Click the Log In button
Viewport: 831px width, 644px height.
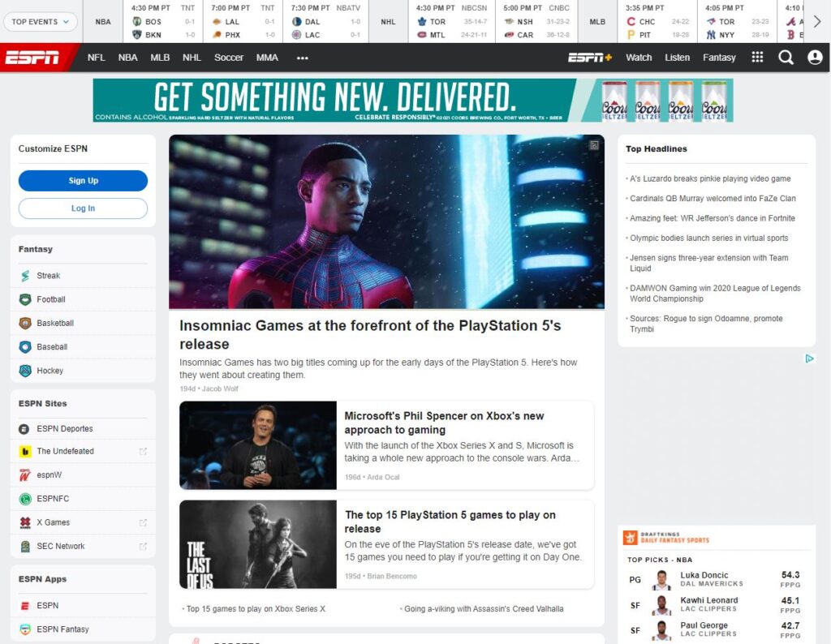coord(83,208)
